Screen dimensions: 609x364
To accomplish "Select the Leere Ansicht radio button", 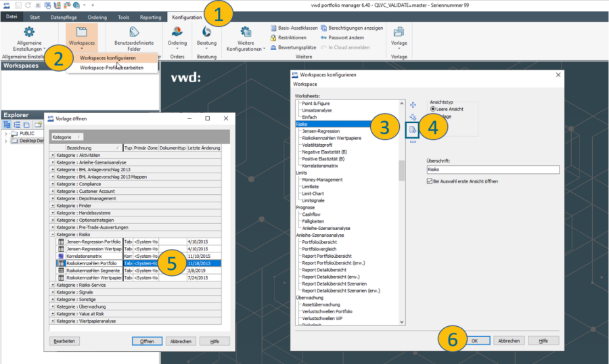I will (x=433, y=108).
